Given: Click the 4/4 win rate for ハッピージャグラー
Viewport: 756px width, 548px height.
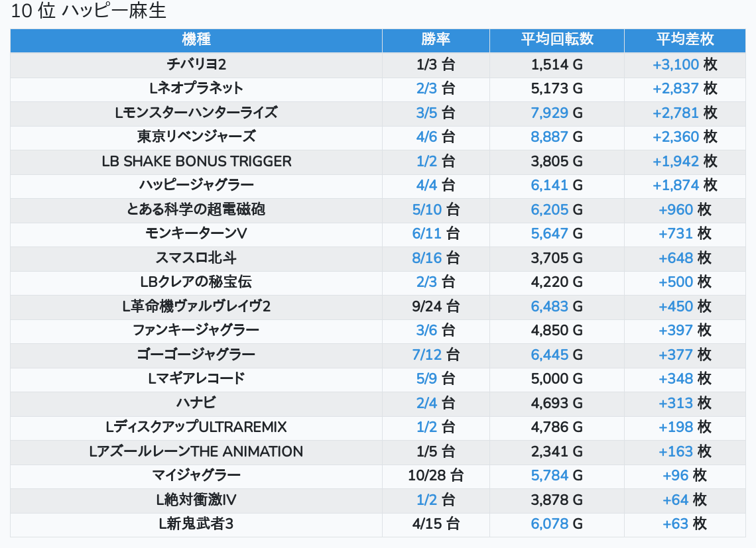Looking at the screenshot, I should click(427, 185).
